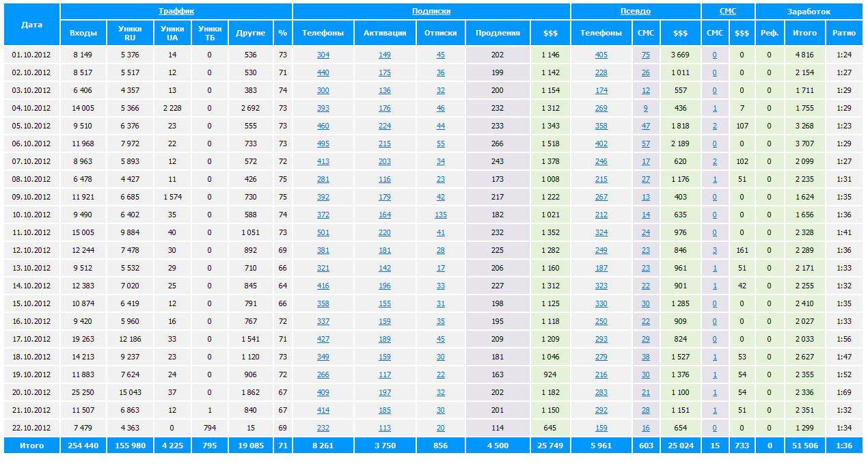Viewport: 868px width, 464px height.
Task: Open subscription phones link 232 for 22.10.2012
Action: (x=323, y=428)
